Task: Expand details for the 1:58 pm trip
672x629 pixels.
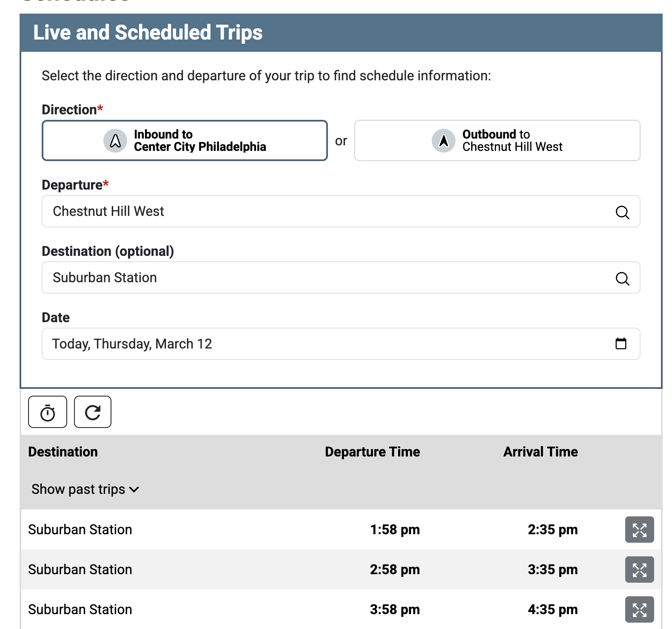Action: coord(639,530)
